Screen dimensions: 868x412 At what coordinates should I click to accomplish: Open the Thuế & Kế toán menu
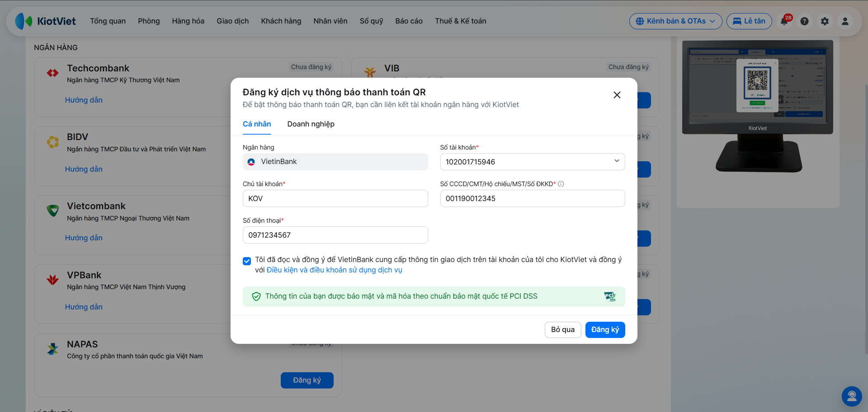click(461, 21)
